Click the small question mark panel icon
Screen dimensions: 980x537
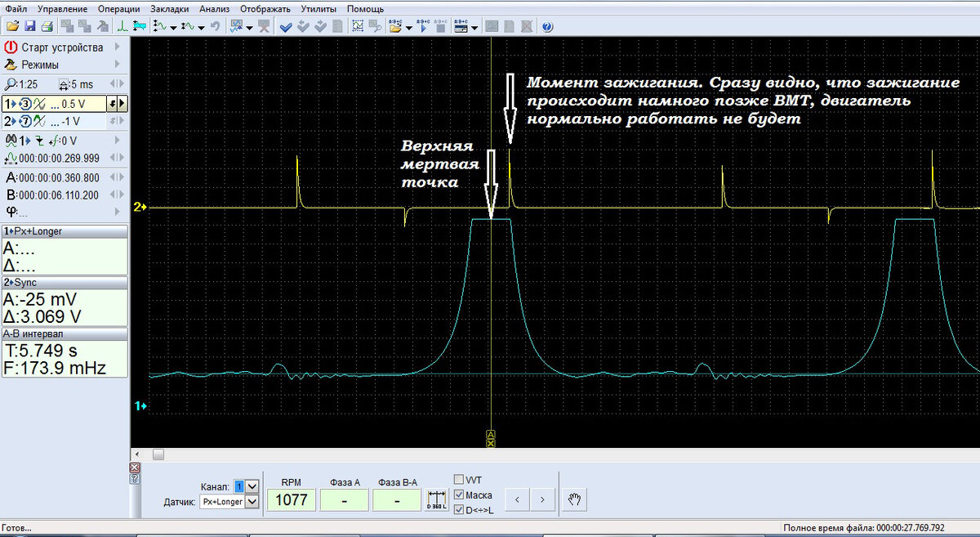click(135, 478)
